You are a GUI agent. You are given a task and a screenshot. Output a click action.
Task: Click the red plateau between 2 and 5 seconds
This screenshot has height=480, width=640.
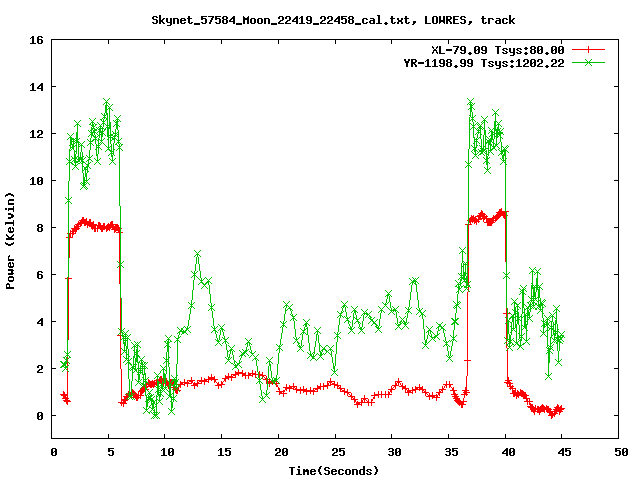click(94, 225)
